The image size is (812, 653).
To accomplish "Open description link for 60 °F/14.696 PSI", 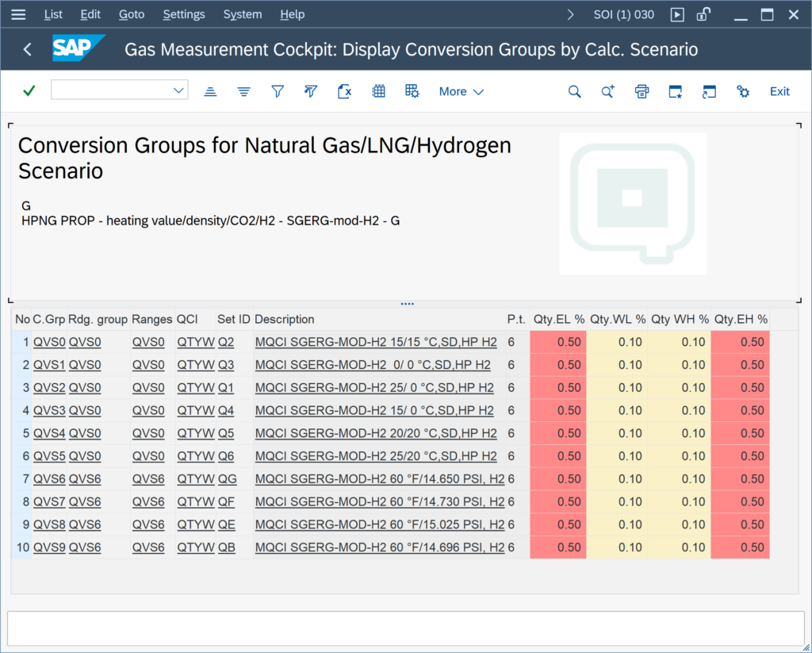I will point(380,547).
